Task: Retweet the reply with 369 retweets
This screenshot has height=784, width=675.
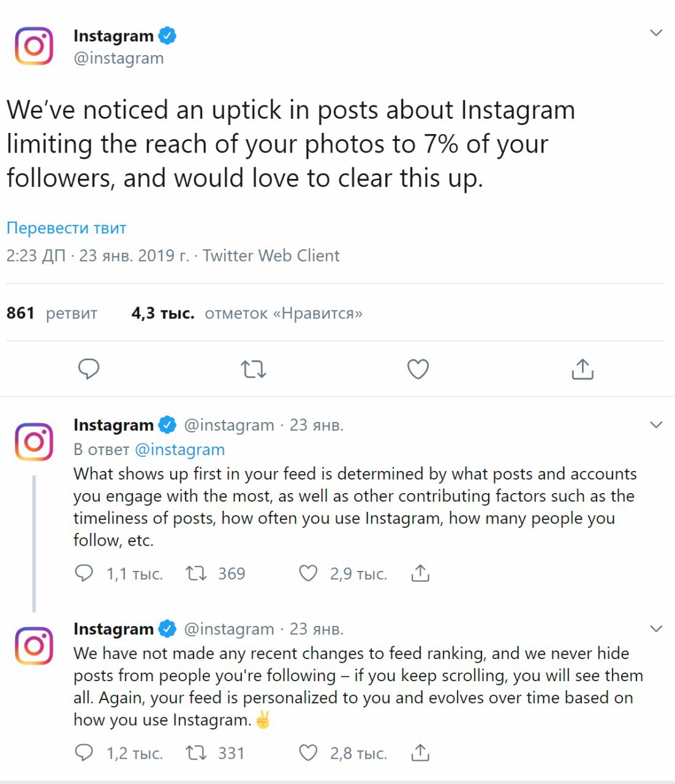Action: tap(196, 573)
